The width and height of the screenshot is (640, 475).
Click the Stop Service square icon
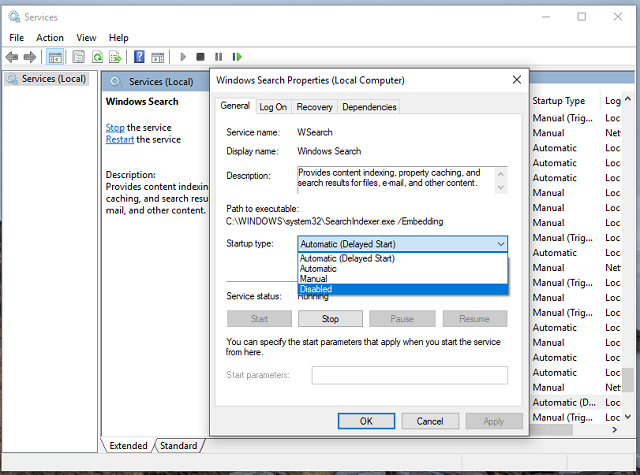(x=200, y=57)
